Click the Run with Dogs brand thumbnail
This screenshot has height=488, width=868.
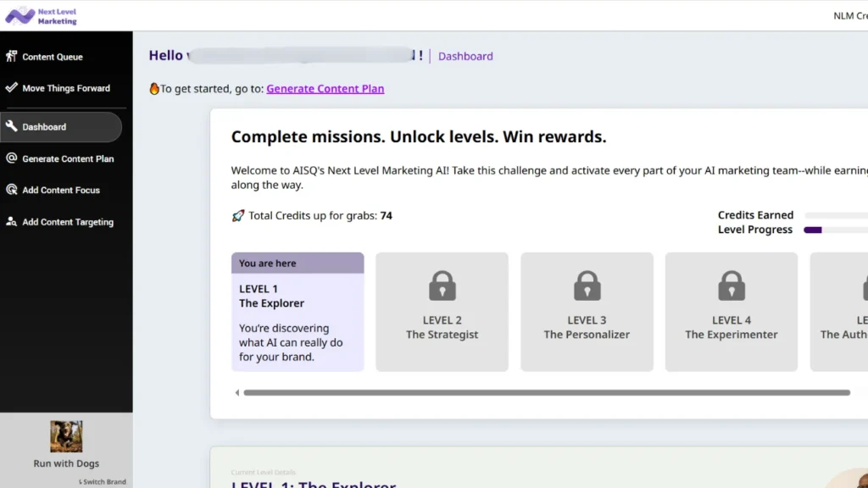pyautogui.click(x=66, y=436)
